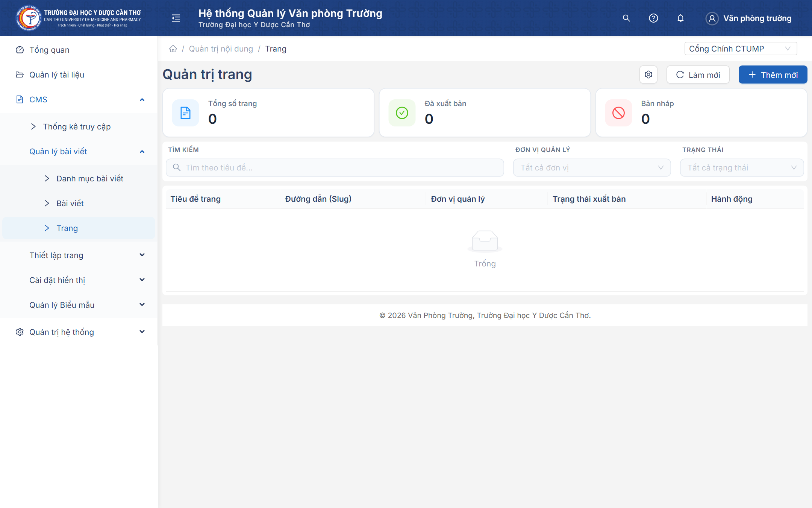
Task: Click the sidebar collapse menu icon
Action: 176,18
